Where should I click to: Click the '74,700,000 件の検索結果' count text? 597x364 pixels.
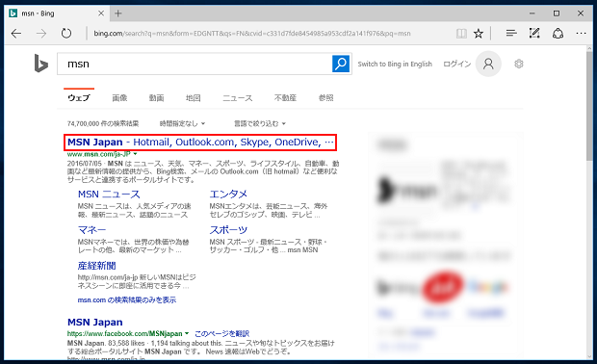click(x=103, y=123)
